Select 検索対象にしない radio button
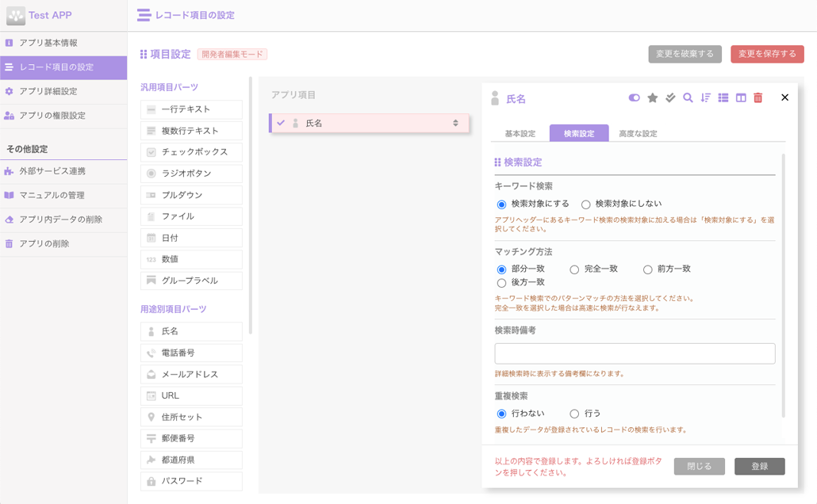This screenshot has height=504, width=817. tap(585, 204)
